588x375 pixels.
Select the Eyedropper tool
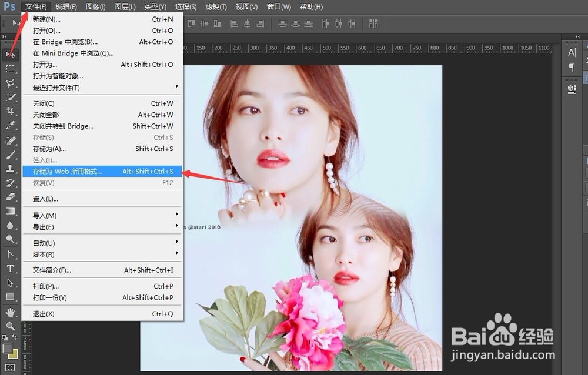click(x=10, y=125)
